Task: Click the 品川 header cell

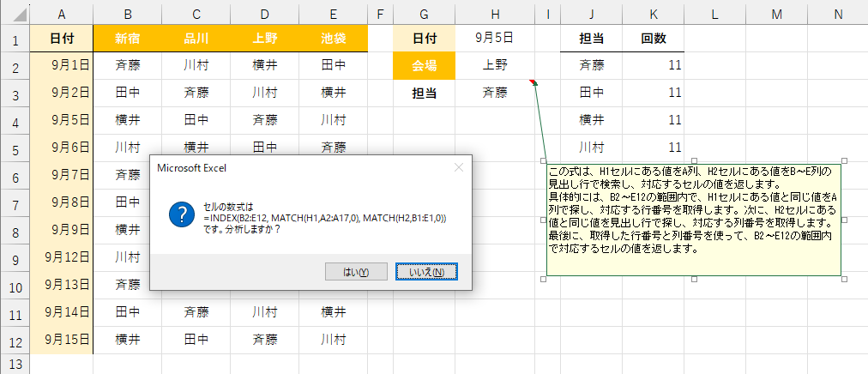Action: pyautogui.click(x=196, y=39)
